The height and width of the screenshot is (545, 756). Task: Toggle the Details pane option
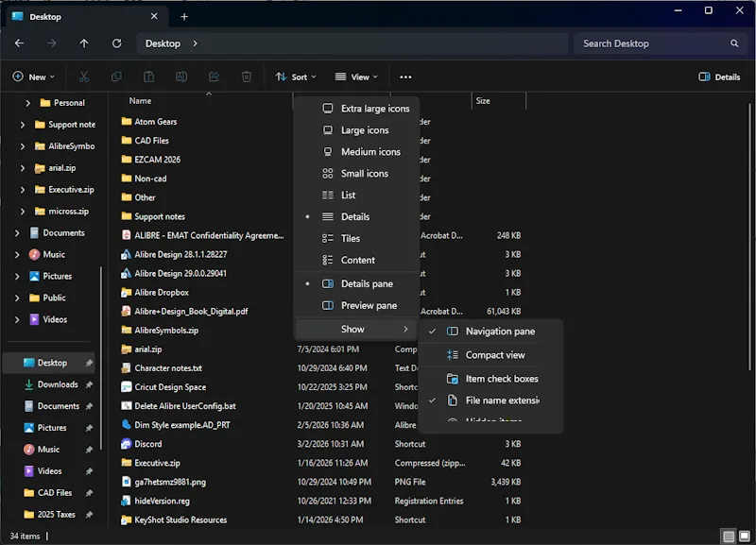357,283
